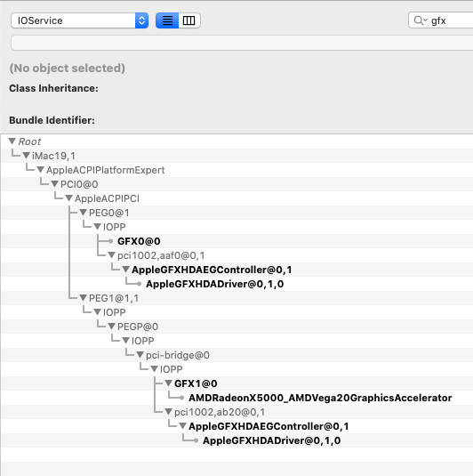Select the PEGP@0 entry
The image size is (473, 476).
pyautogui.click(x=138, y=327)
